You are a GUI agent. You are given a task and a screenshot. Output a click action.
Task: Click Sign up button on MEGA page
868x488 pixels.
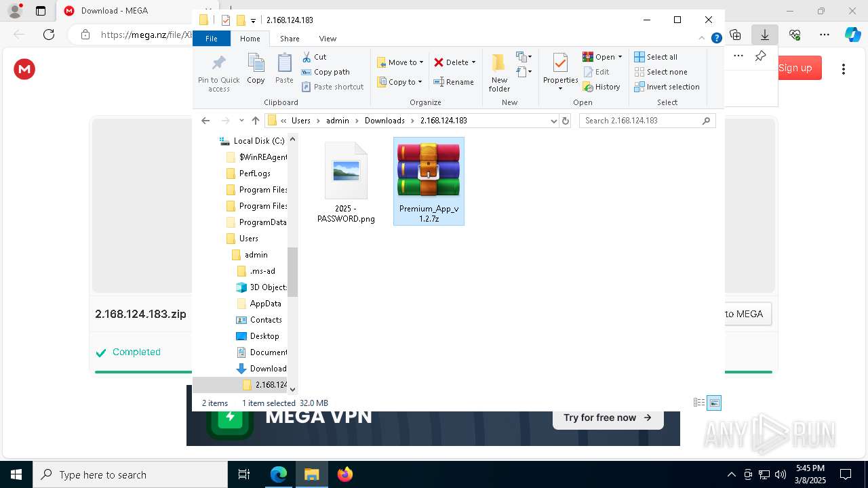tap(795, 68)
